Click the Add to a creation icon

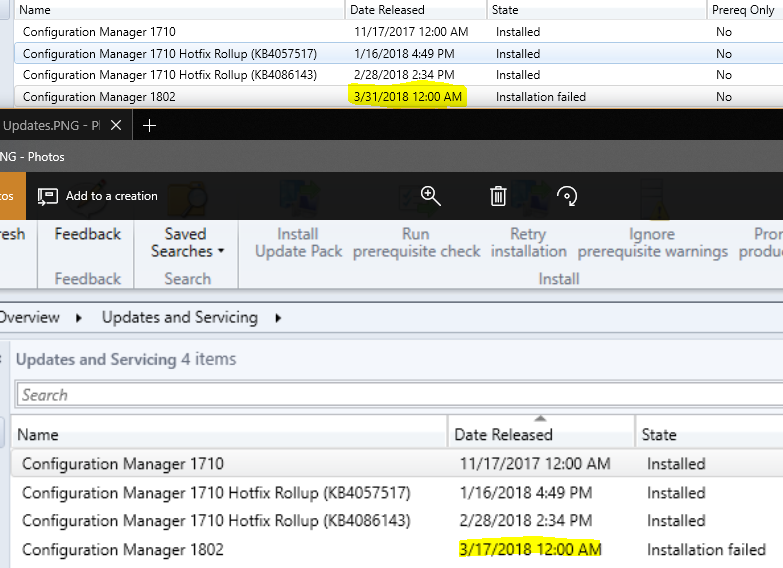(x=48, y=196)
